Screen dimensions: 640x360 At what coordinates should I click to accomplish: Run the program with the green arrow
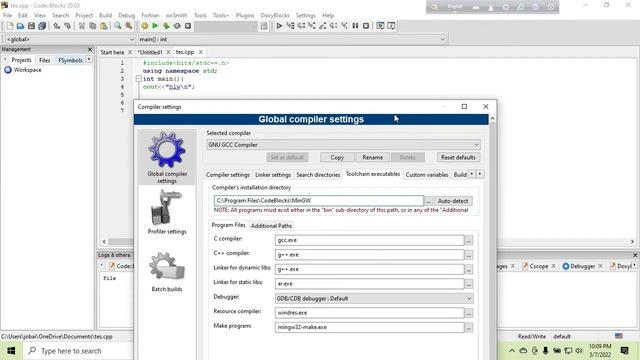coord(155,26)
